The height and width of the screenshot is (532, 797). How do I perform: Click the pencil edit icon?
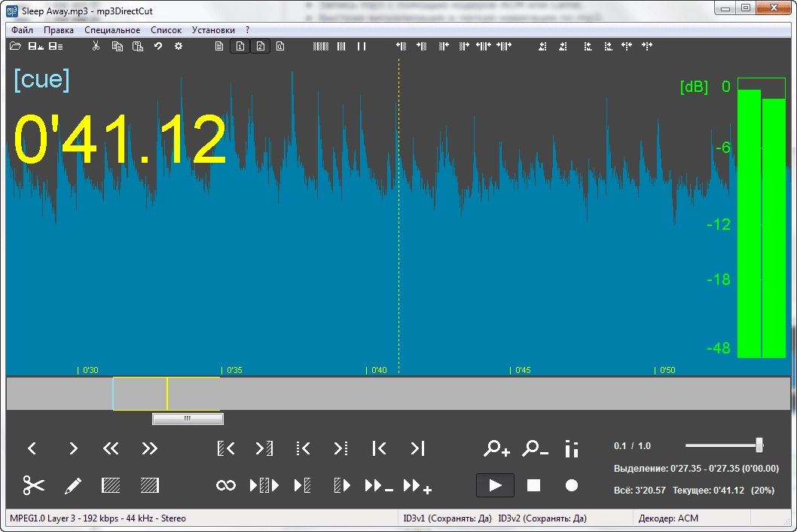pos(72,486)
